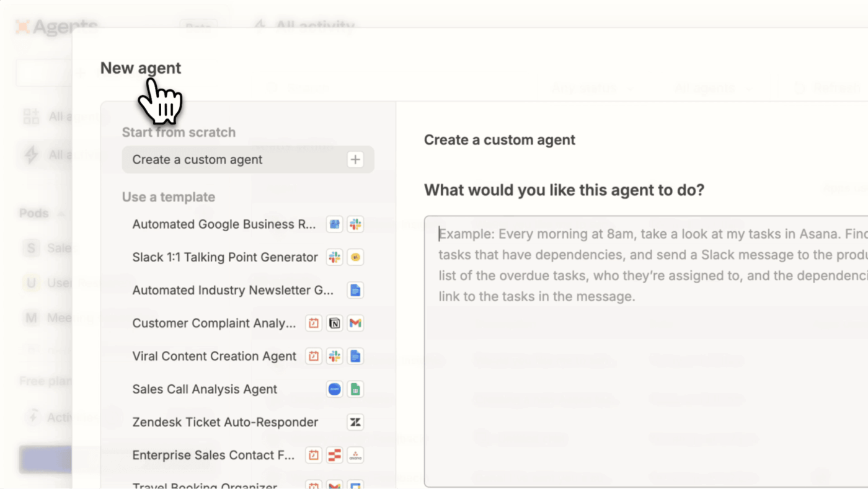Click the Asana icon on Enterprise Sales Contact row
The width and height of the screenshot is (868, 489).
point(355,456)
